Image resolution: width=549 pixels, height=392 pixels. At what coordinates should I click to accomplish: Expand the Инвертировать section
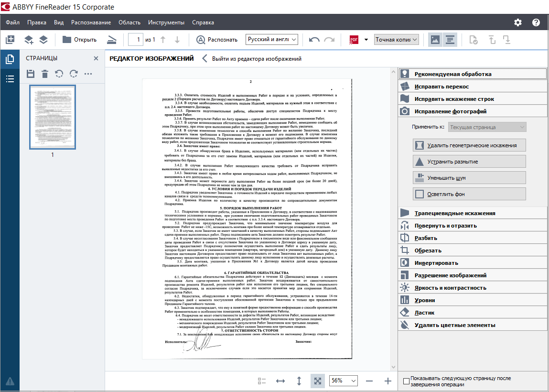coord(473,263)
